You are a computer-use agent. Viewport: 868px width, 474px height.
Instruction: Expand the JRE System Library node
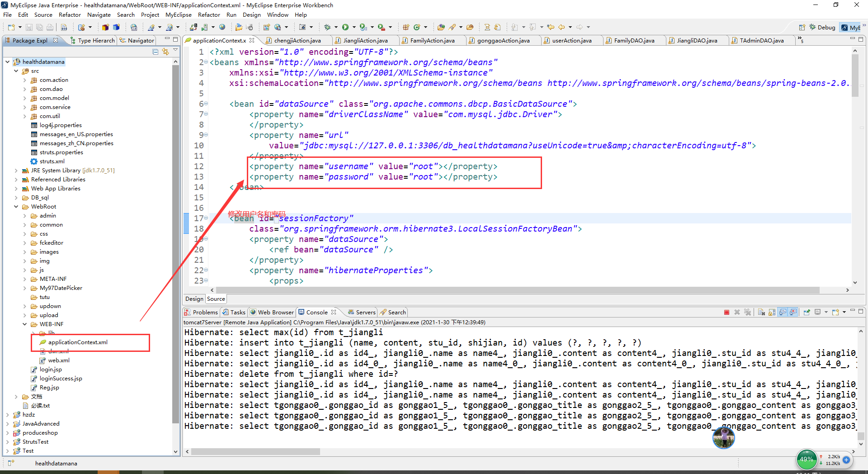point(16,171)
